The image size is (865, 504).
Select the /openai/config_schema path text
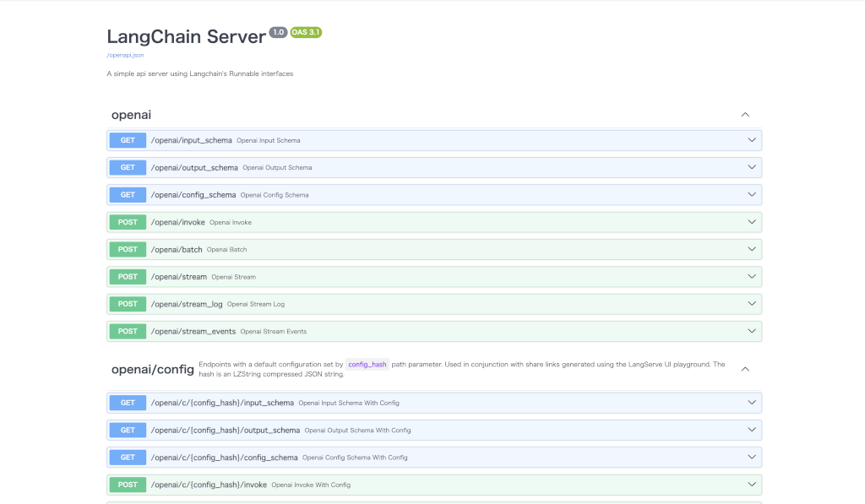click(x=193, y=195)
